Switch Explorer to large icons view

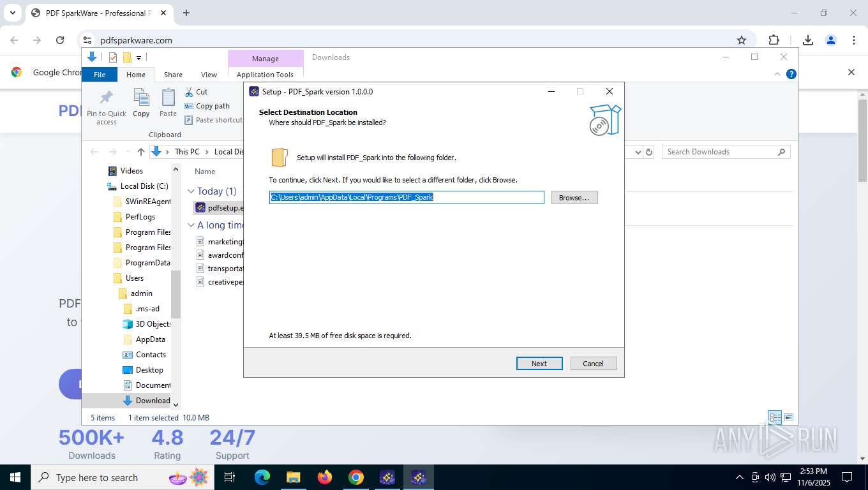(x=789, y=418)
